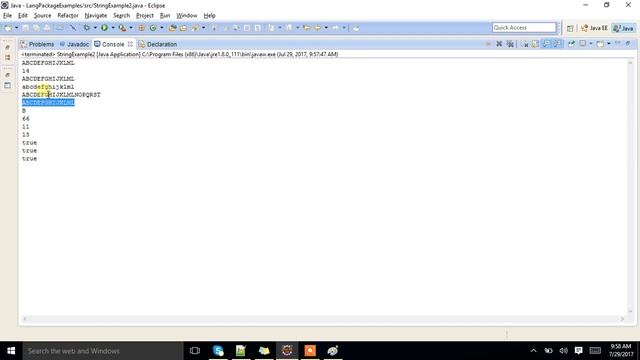Click the Open Console icon
640x360 pixels.
click(600, 44)
